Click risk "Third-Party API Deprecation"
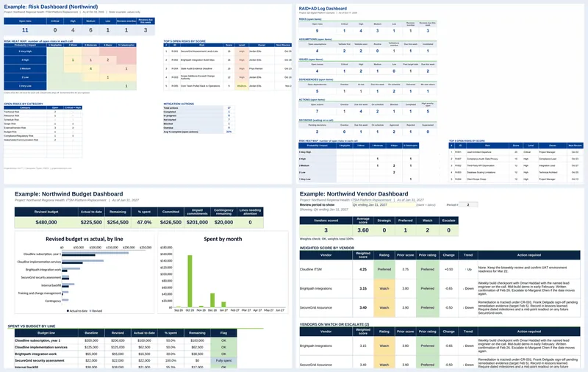 pos(481,165)
